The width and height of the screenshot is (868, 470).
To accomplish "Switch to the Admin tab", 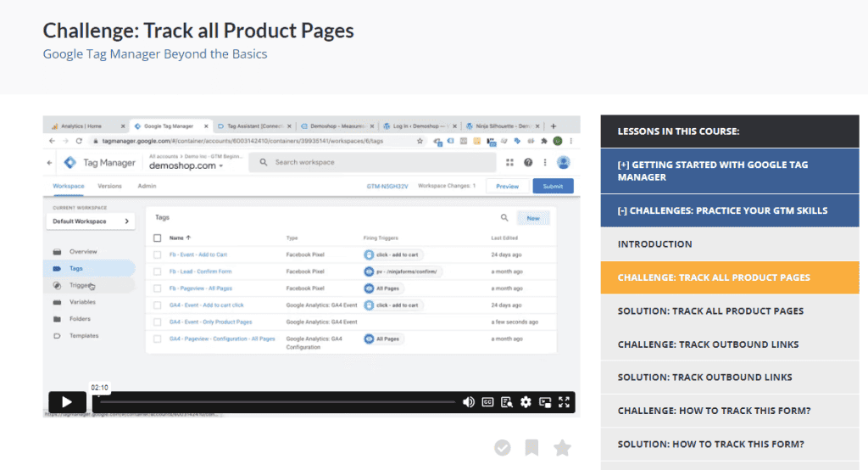I will (147, 187).
